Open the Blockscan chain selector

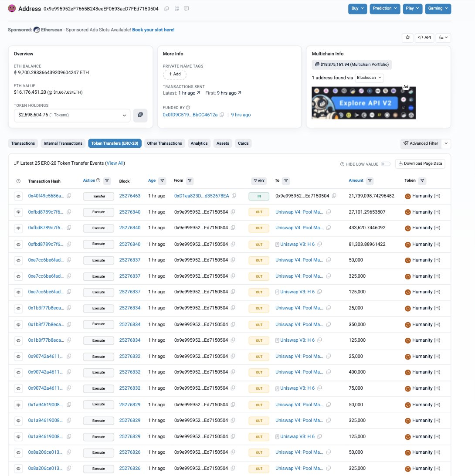click(369, 78)
